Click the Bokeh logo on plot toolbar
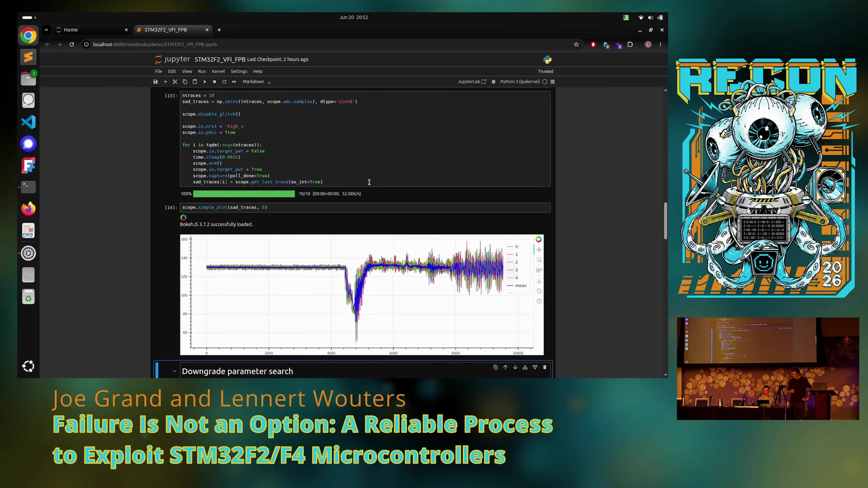The height and width of the screenshot is (488, 868). [539, 239]
